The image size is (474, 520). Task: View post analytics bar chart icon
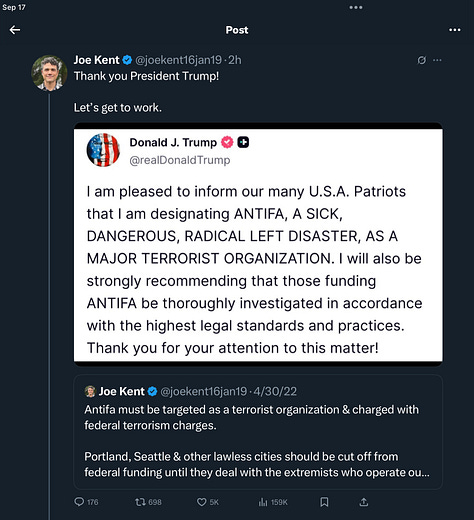(263, 502)
